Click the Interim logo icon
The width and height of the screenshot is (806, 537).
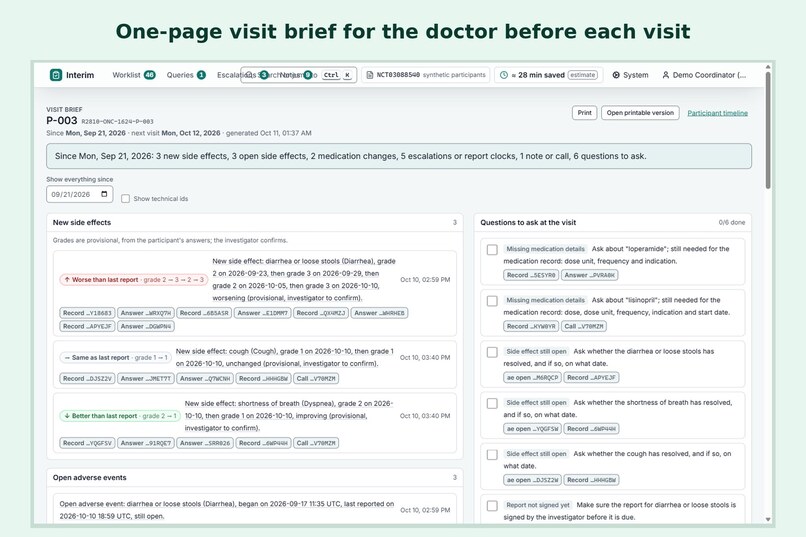tap(56, 75)
